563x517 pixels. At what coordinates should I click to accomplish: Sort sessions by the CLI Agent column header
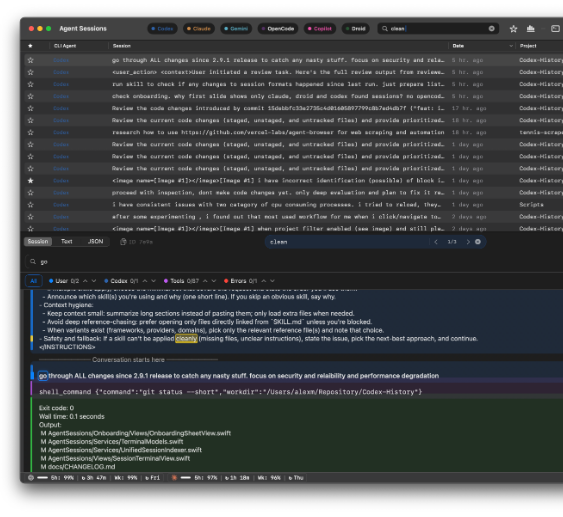tap(65, 46)
